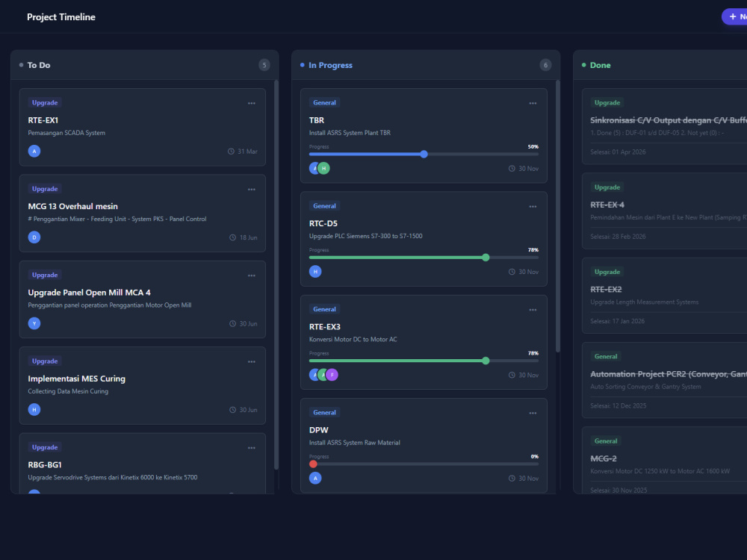Open three-dot menu on DPW card

pos(533,414)
